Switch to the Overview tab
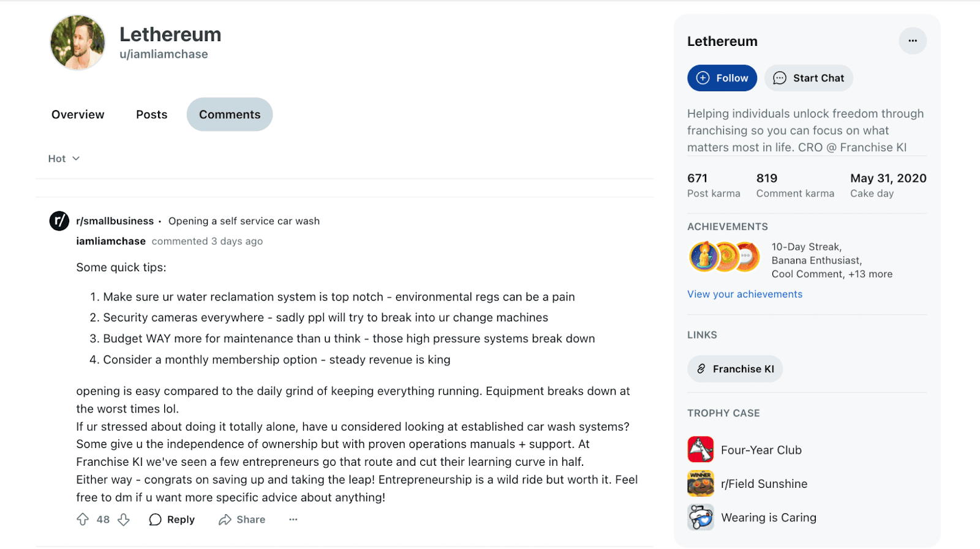The image size is (980, 549). [77, 114]
